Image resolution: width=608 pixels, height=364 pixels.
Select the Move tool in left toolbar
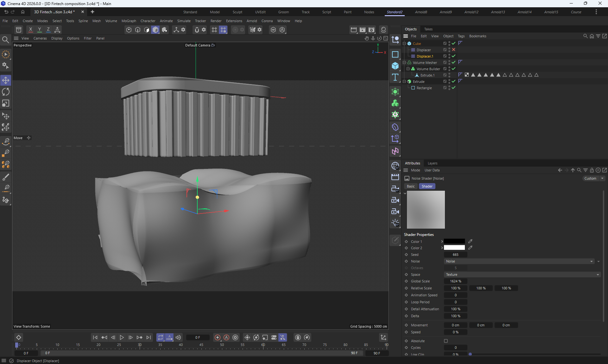[6, 80]
